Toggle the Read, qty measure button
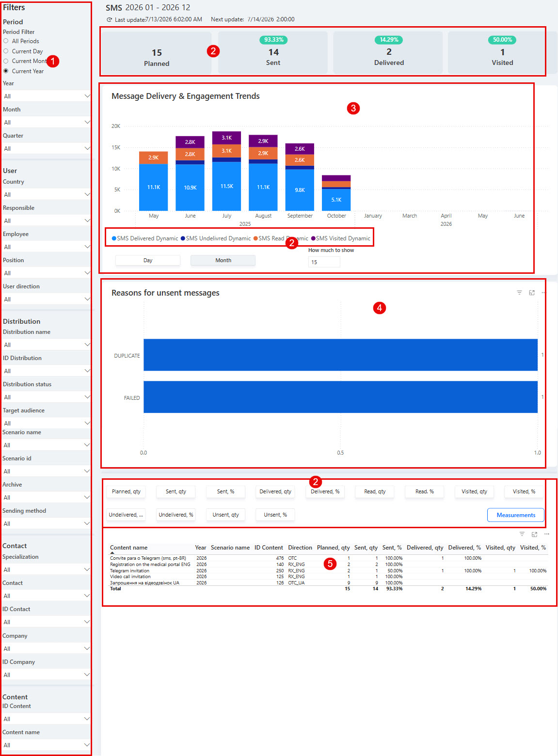 pyautogui.click(x=375, y=491)
